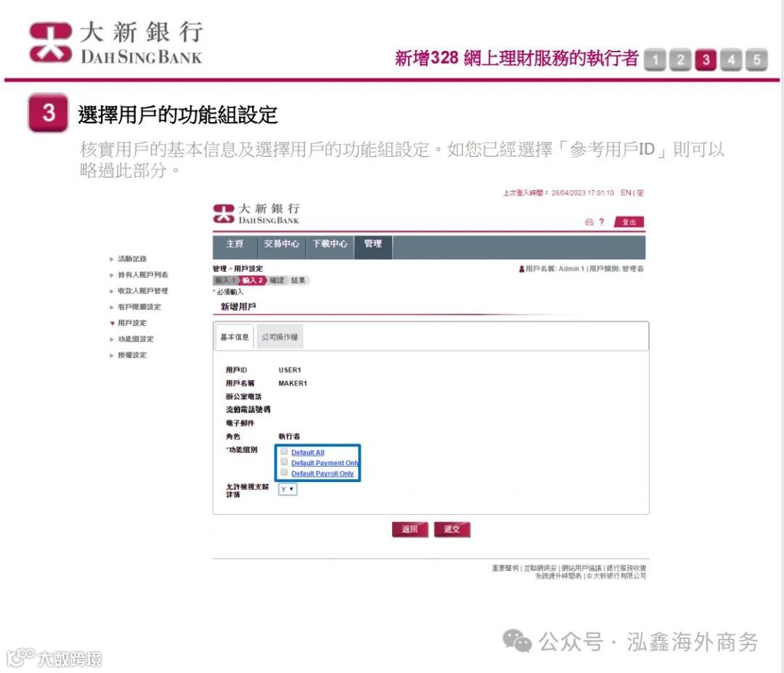Click 管理 in the breadcrumb
This screenshot has height=673, width=784.
pos(219,269)
